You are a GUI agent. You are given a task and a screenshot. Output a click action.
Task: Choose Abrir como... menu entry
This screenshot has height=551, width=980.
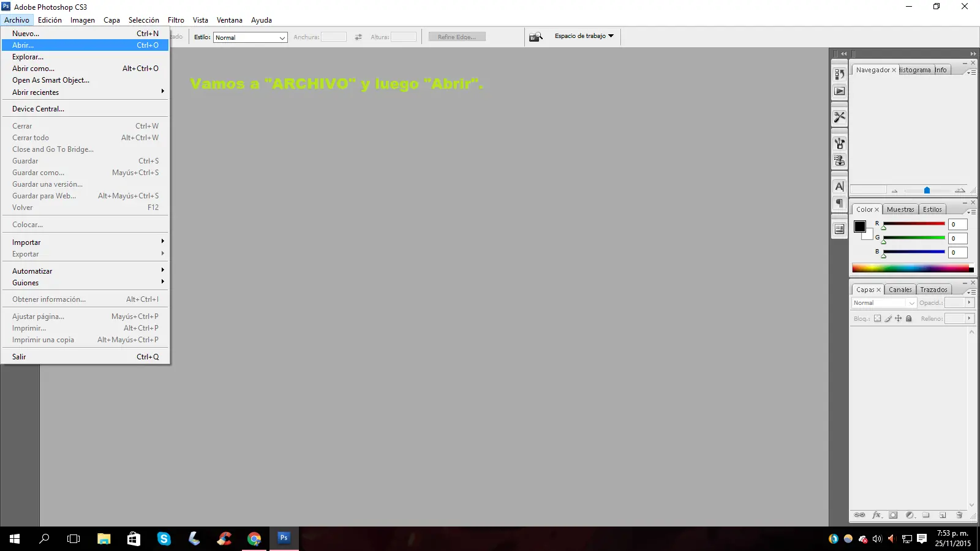(x=85, y=69)
